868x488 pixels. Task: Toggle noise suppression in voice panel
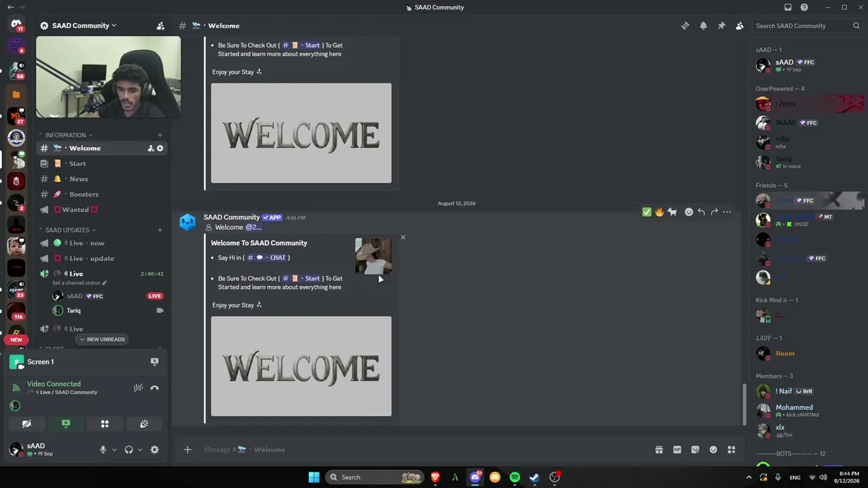(138, 388)
